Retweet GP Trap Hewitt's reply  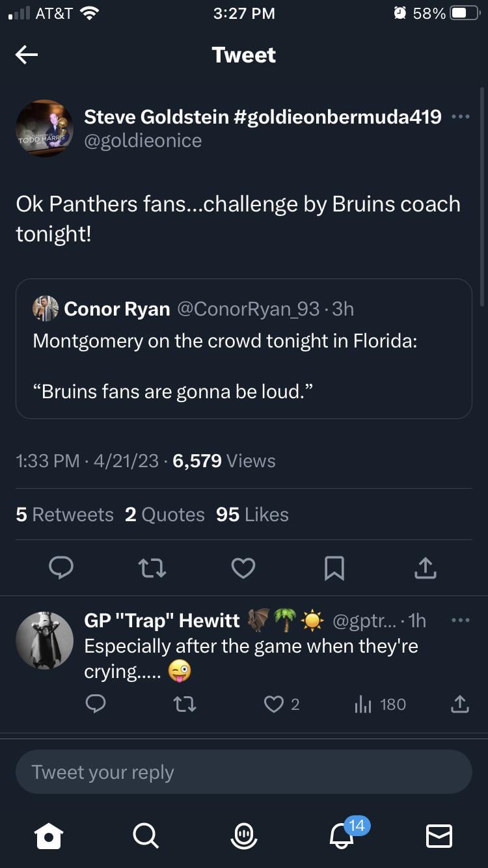pos(185,704)
